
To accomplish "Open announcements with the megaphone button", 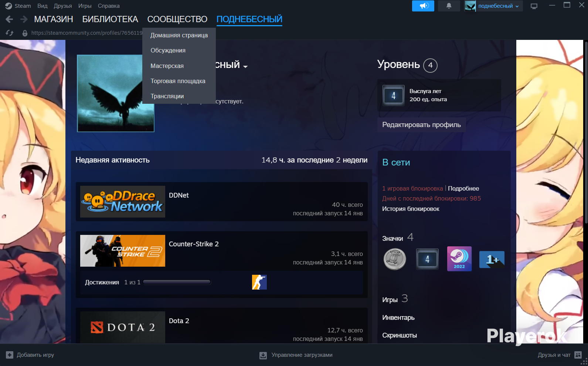I will click(423, 6).
